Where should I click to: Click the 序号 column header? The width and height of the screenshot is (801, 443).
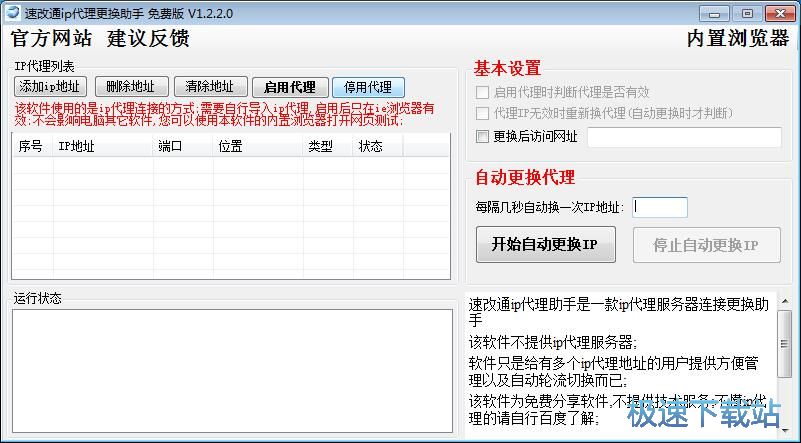pyautogui.click(x=33, y=146)
